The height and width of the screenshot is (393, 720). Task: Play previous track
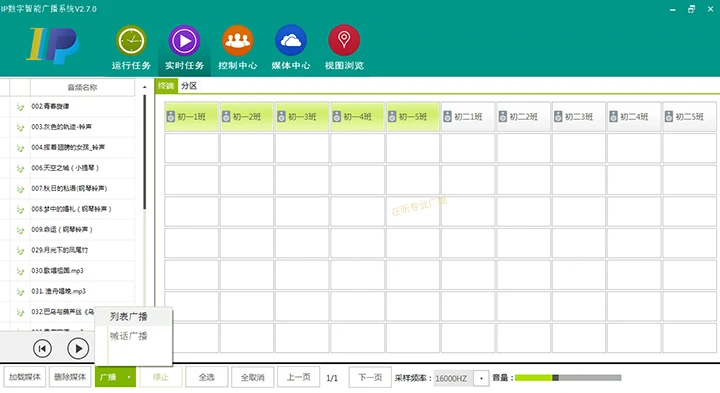(x=42, y=349)
